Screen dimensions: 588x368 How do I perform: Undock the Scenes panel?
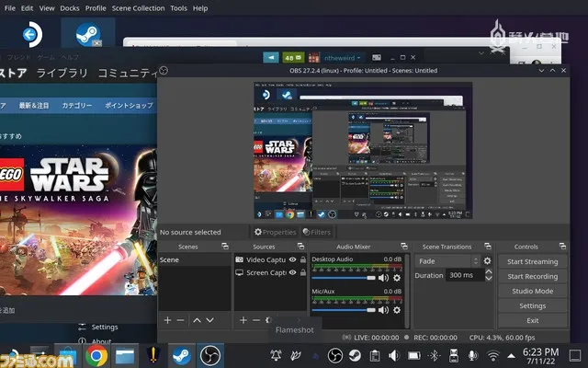(225, 247)
